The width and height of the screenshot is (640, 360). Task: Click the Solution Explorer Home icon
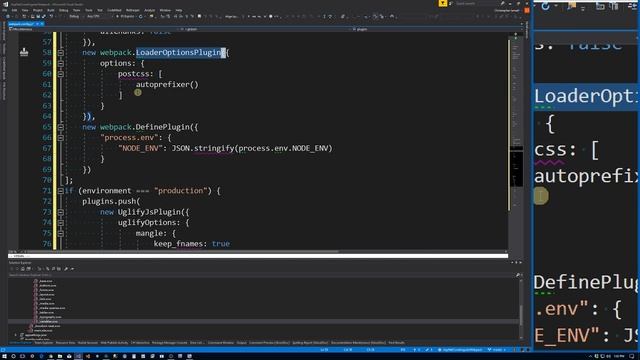click(23, 269)
